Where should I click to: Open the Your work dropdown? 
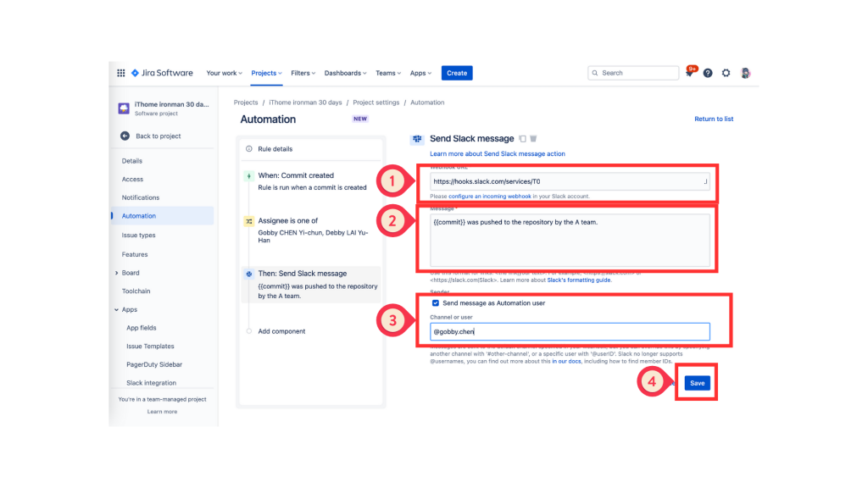(224, 73)
